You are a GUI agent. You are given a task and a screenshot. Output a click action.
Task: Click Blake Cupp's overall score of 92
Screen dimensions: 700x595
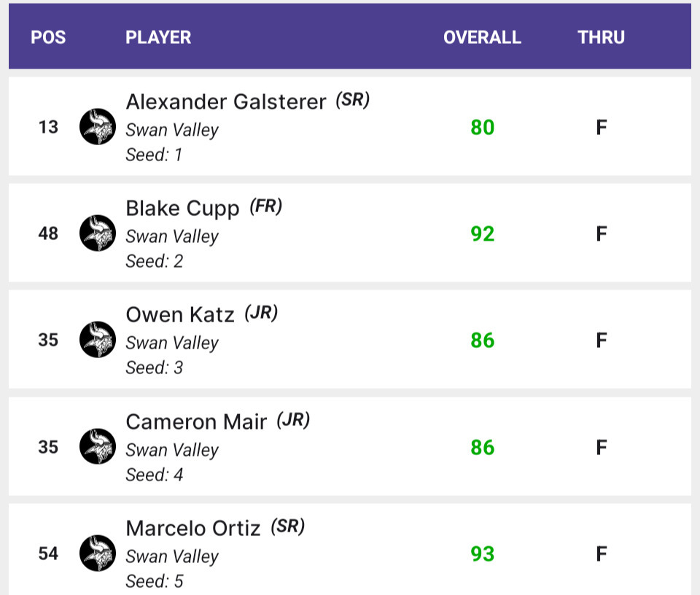[x=482, y=234]
